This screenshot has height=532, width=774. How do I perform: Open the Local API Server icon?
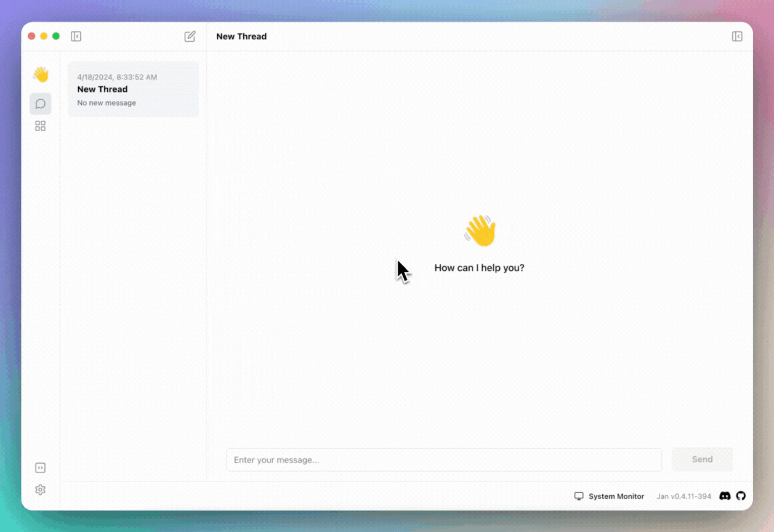[x=41, y=468]
